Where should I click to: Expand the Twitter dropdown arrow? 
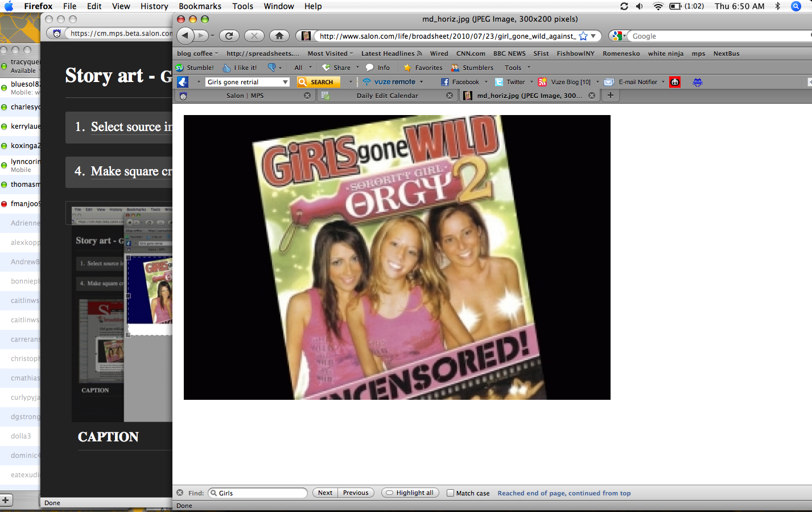click(531, 82)
